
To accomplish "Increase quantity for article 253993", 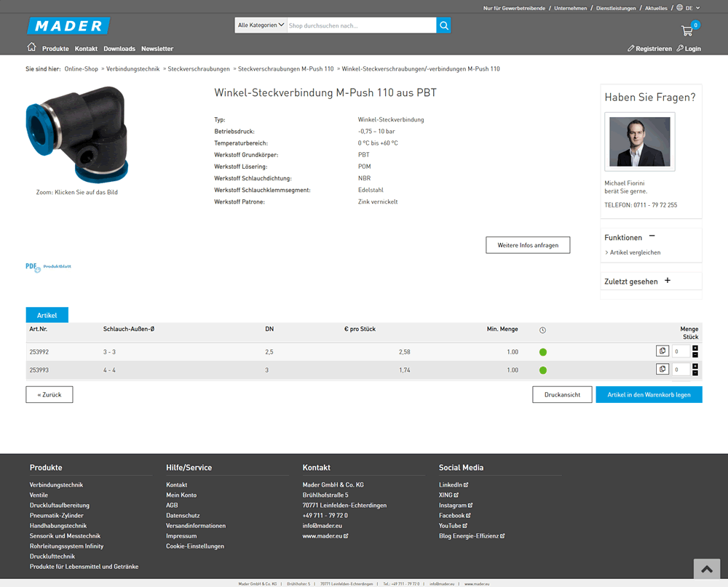I will coord(695,366).
